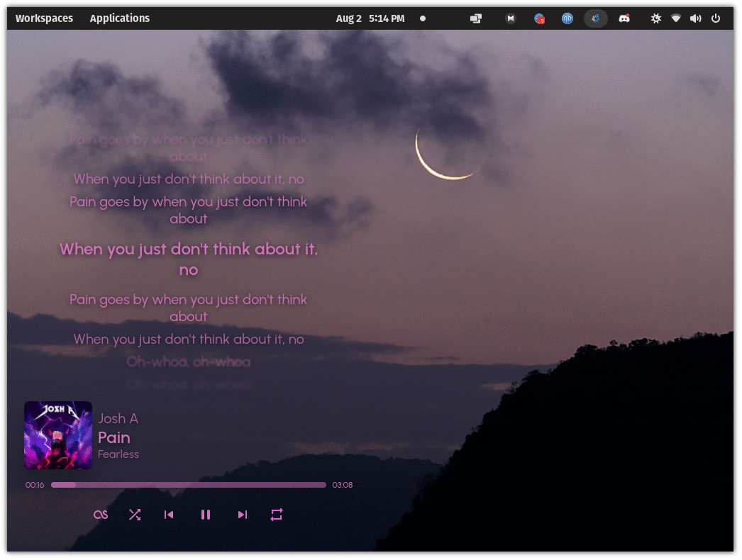Image resolution: width=742 pixels, height=560 pixels.
Task: Open the settings gear icon
Action: pyautogui.click(x=655, y=18)
